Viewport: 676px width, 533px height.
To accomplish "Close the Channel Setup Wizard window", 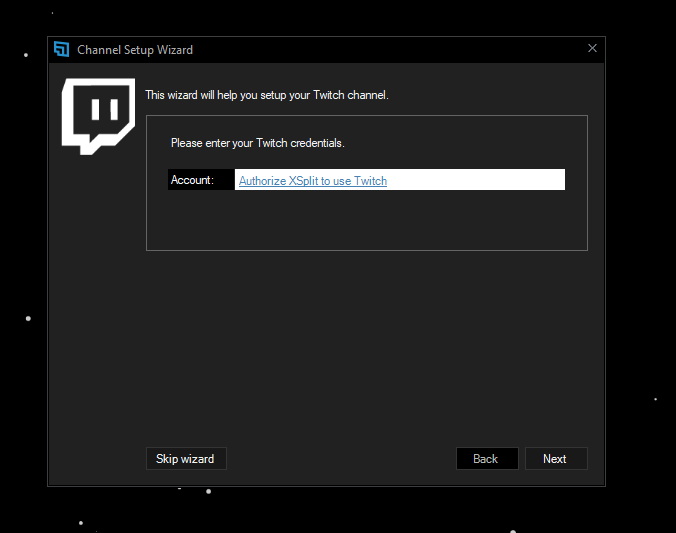I will pyautogui.click(x=592, y=48).
